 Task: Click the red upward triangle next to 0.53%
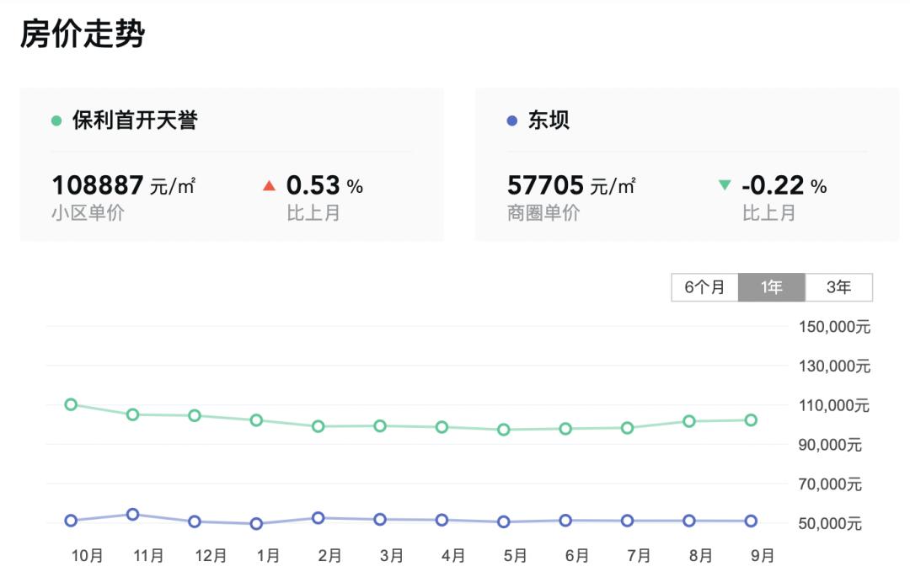(268, 184)
